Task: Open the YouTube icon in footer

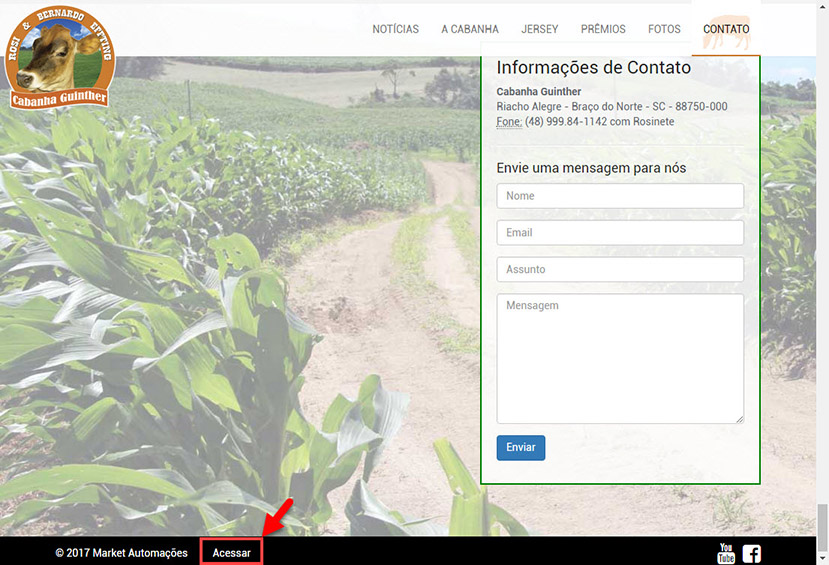Action: pos(726,553)
